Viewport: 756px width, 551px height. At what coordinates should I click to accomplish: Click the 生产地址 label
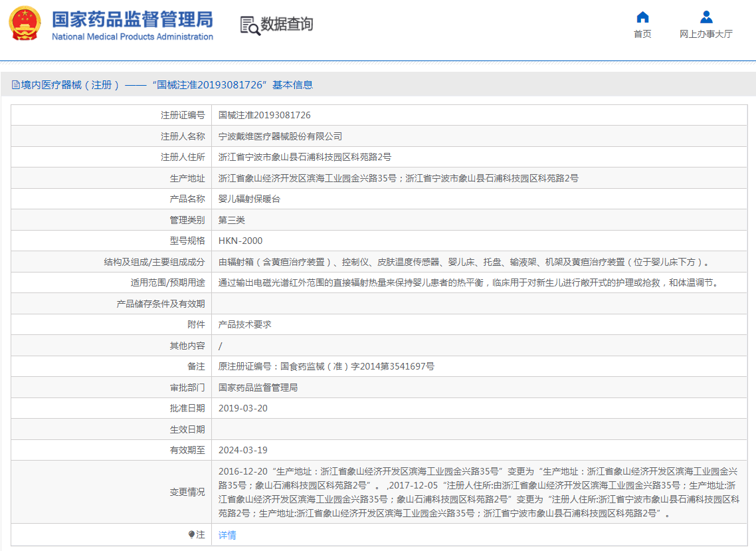(187, 179)
